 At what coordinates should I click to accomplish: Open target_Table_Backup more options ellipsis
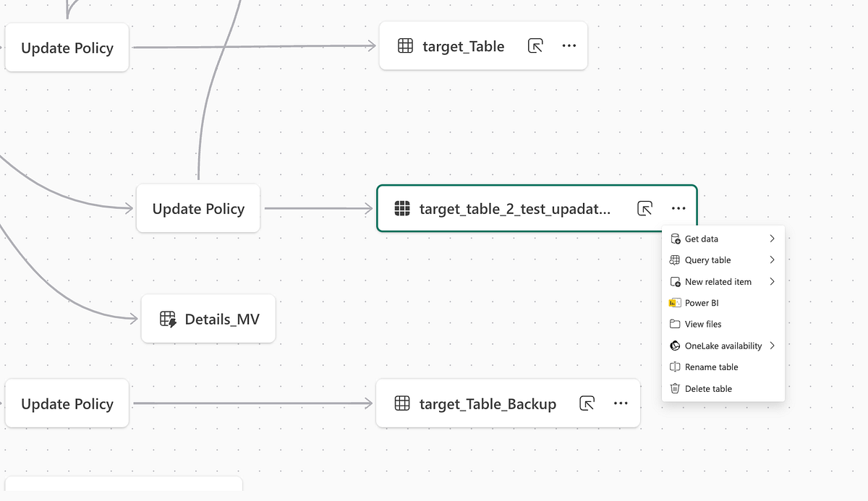pyautogui.click(x=621, y=403)
